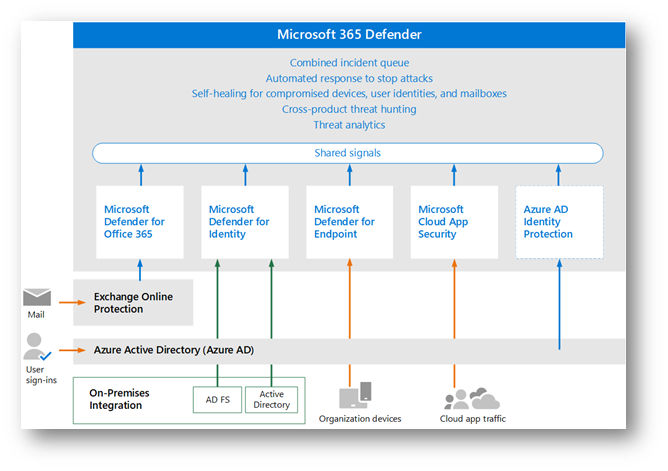This screenshot has width=668, height=471.
Task: Select Microsoft Defender for Endpoint box
Action: [349, 222]
